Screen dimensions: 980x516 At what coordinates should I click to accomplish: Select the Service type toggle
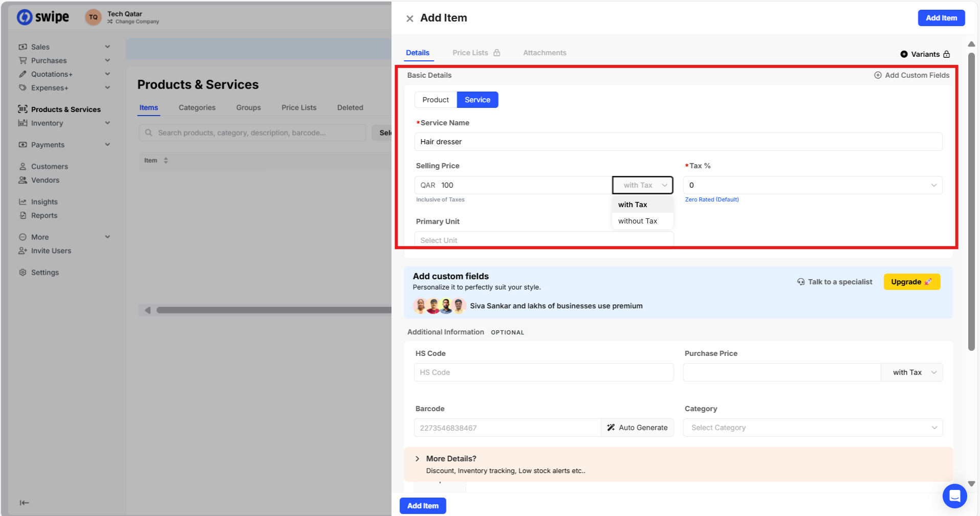tap(477, 100)
